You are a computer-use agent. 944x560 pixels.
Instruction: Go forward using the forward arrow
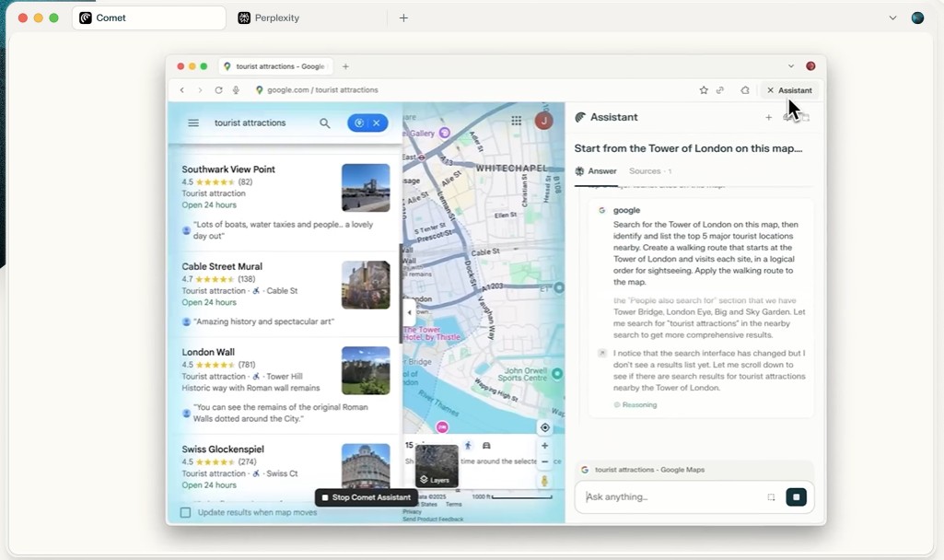coord(200,89)
